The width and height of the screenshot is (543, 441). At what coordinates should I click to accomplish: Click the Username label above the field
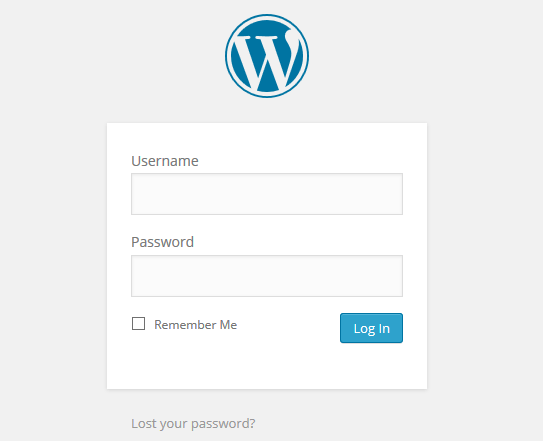tap(165, 161)
